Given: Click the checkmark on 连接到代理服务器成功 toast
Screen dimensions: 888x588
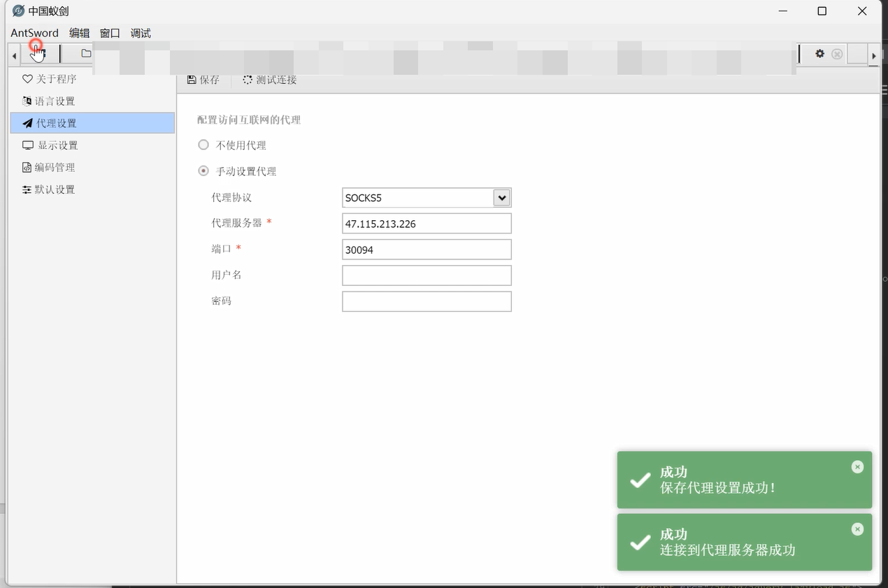Looking at the screenshot, I should click(640, 543).
